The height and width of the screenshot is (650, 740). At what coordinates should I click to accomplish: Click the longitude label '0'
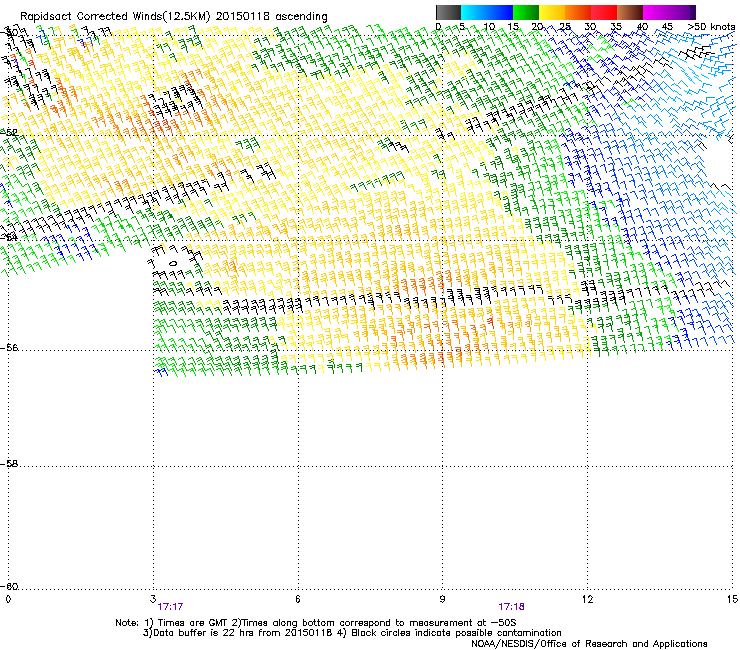[x=8, y=599]
